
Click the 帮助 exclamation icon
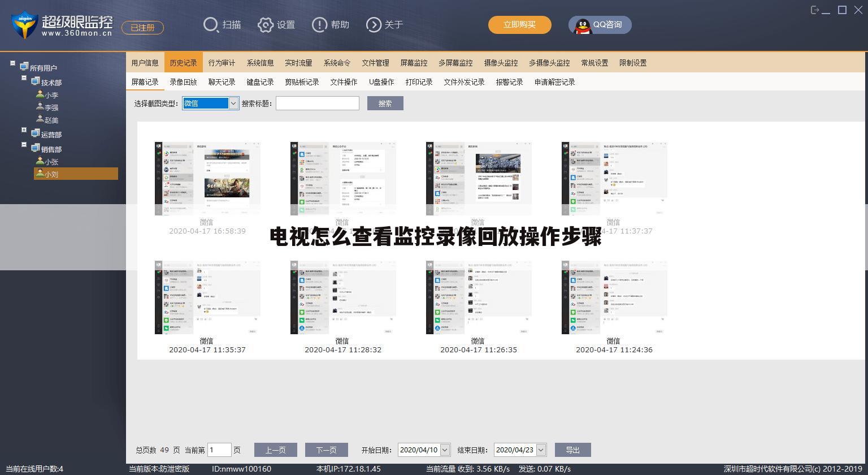(319, 25)
